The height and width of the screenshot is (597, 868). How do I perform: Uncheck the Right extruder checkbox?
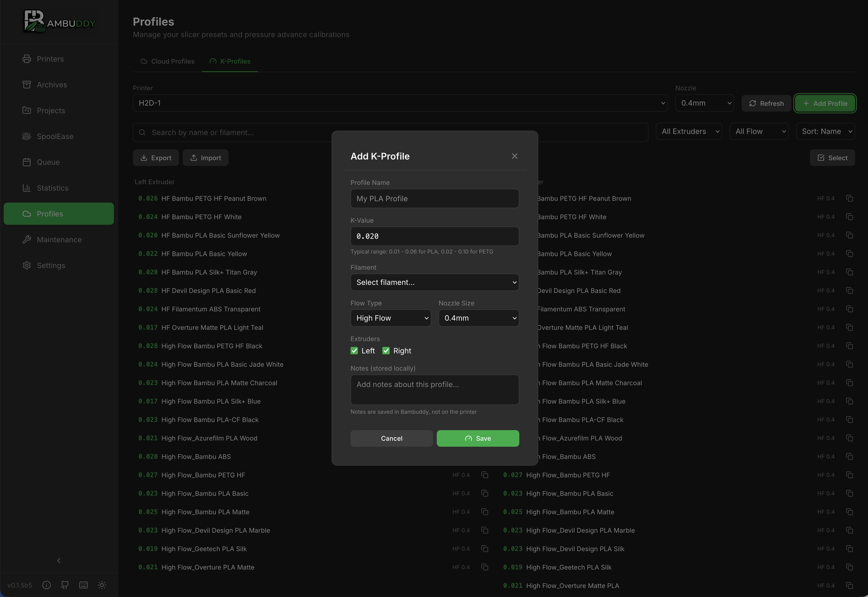[x=386, y=351]
